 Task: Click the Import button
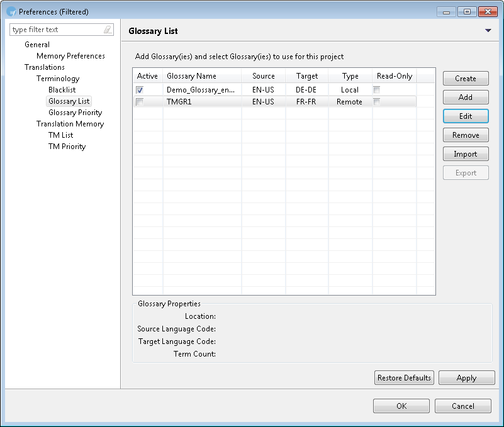466,154
